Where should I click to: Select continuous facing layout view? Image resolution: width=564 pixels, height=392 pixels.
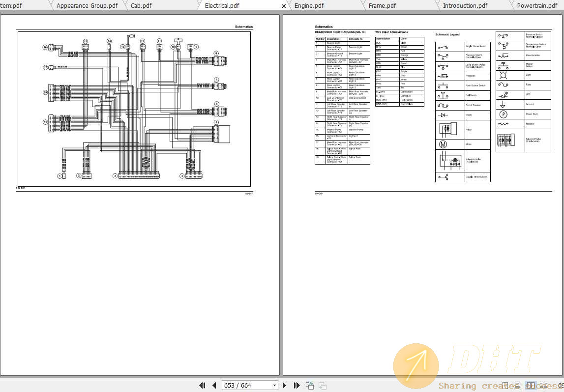(x=544, y=386)
